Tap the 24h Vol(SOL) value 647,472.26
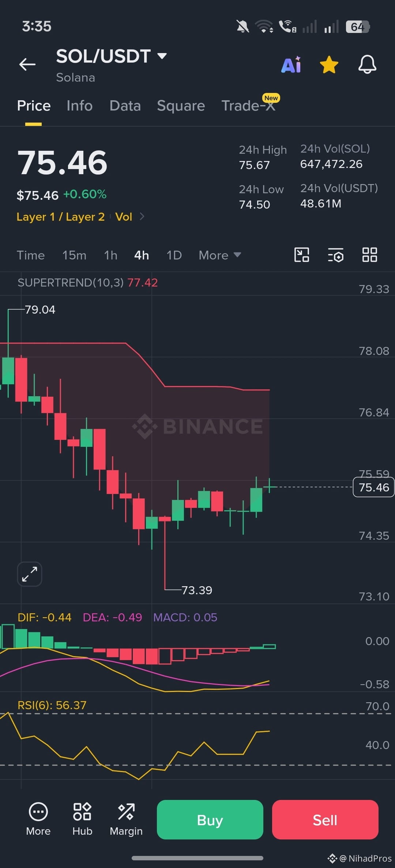Screen dimensions: 395x868 click(331, 164)
